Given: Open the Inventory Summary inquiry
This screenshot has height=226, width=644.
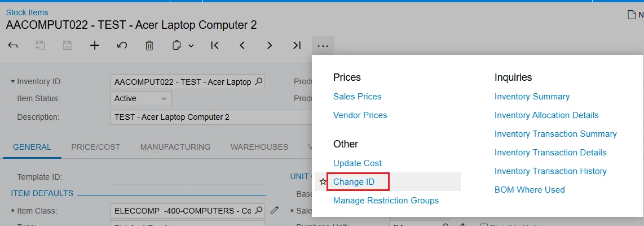Looking at the screenshot, I should [532, 96].
